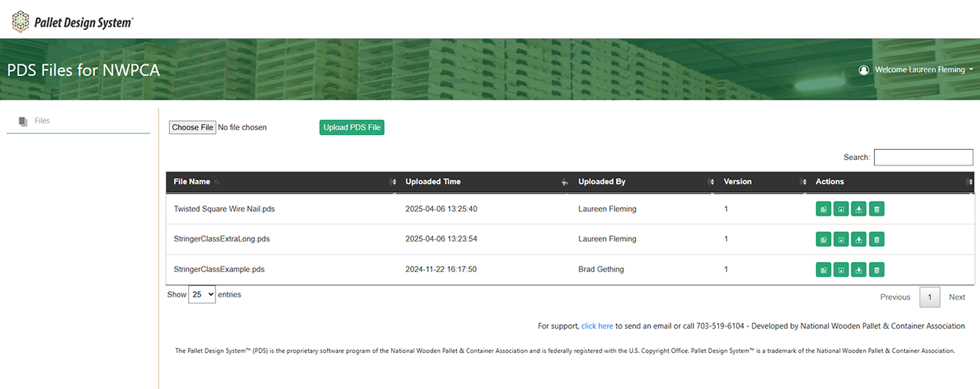This screenshot has width=980, height=389.
Task: Select the Files sidebar tab
Action: click(42, 121)
